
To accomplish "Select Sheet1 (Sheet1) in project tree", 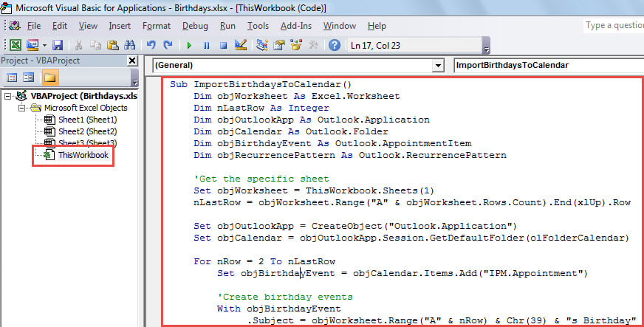I will point(87,120).
